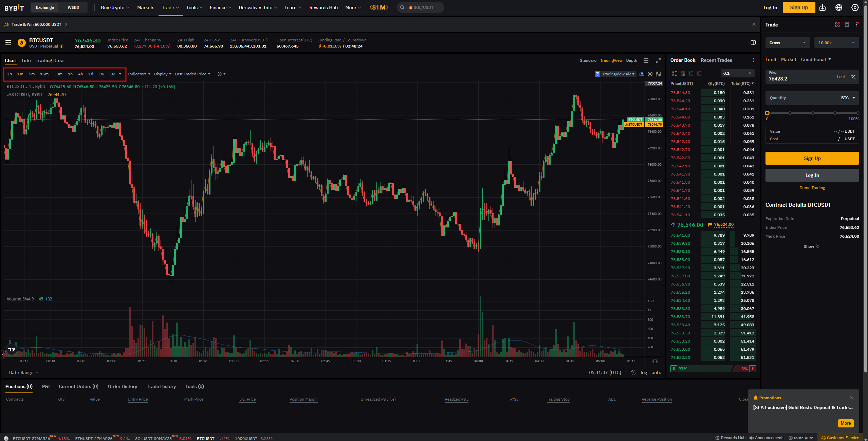This screenshot has width=868, height=441.
Task: Open order book 0.1 grouping dropdown
Action: coord(737,73)
